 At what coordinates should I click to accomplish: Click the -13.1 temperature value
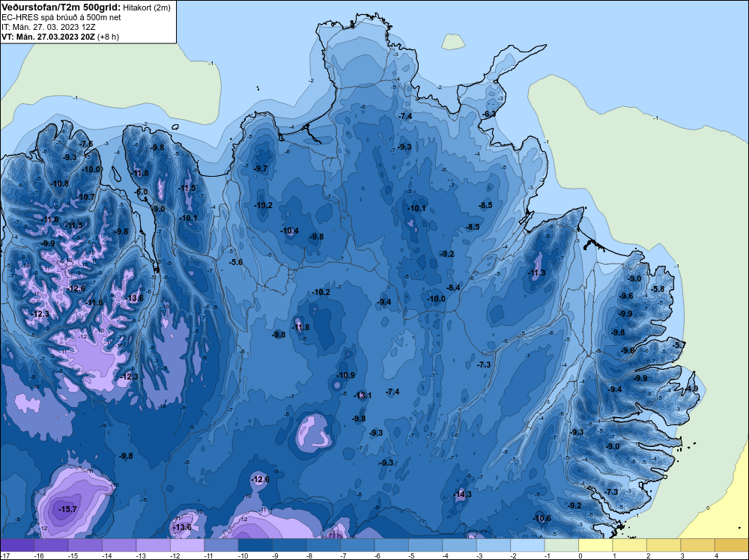[362, 395]
